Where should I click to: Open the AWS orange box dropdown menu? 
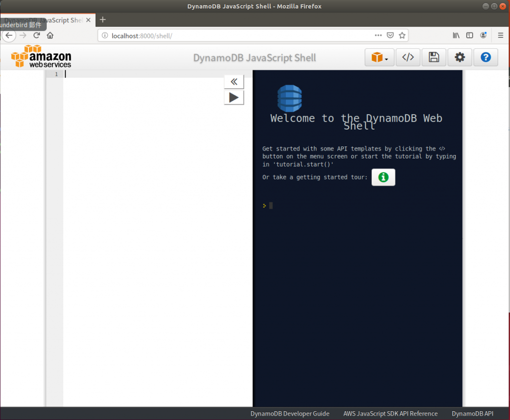pos(379,58)
